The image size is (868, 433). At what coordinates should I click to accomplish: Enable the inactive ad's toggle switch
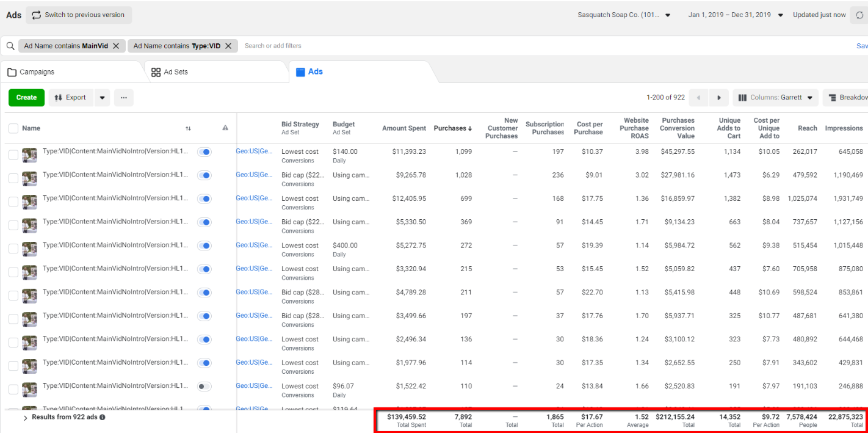point(204,387)
